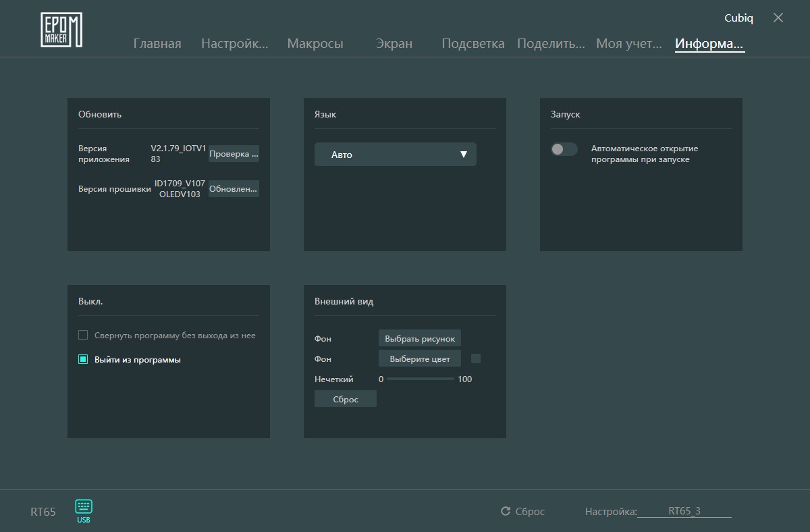Click the Проверка app version button
The height and width of the screenshot is (532, 810).
click(x=234, y=154)
